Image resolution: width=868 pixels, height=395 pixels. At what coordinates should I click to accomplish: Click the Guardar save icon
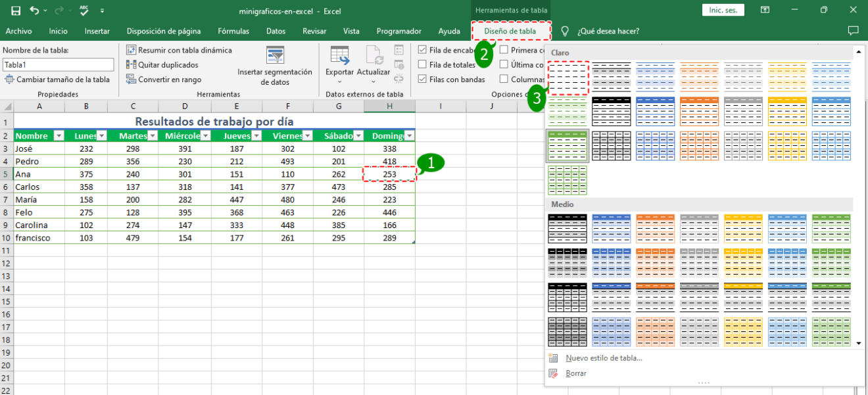click(16, 10)
